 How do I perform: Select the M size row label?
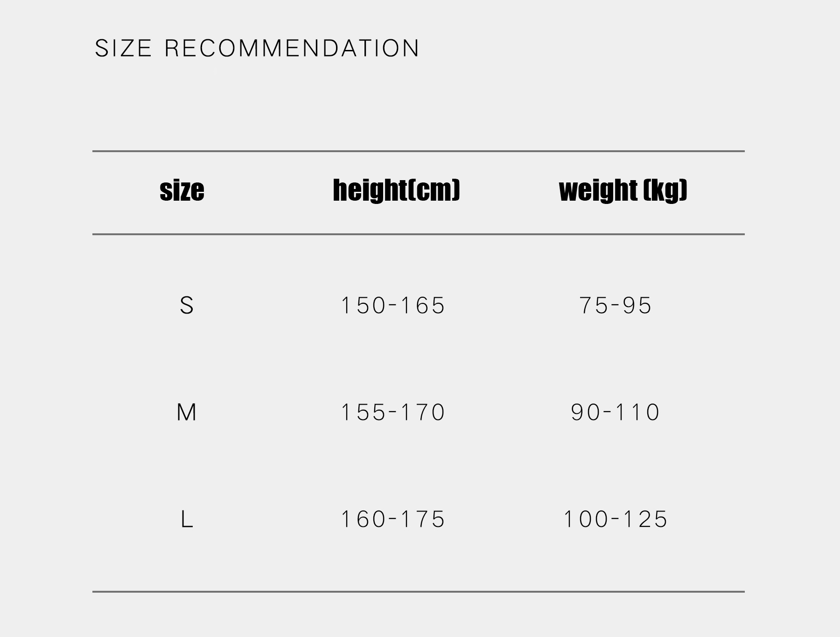tap(186, 413)
